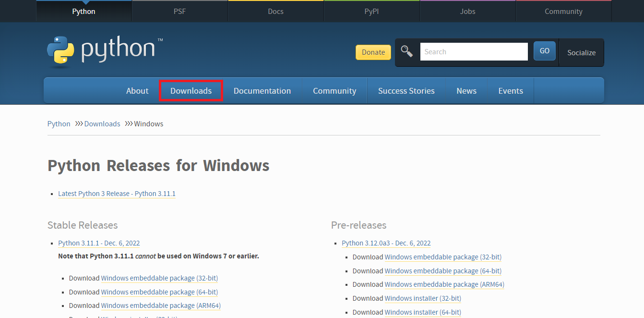Download pre-release Windows installer (32-bit)

[x=423, y=298]
